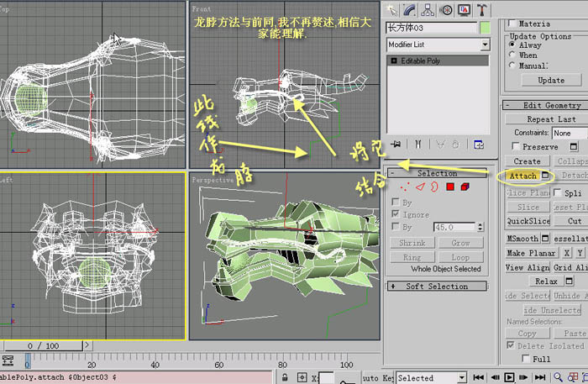This screenshot has height=384, width=588.
Task: Click time slider next-frame arrow
Action: coord(87,345)
